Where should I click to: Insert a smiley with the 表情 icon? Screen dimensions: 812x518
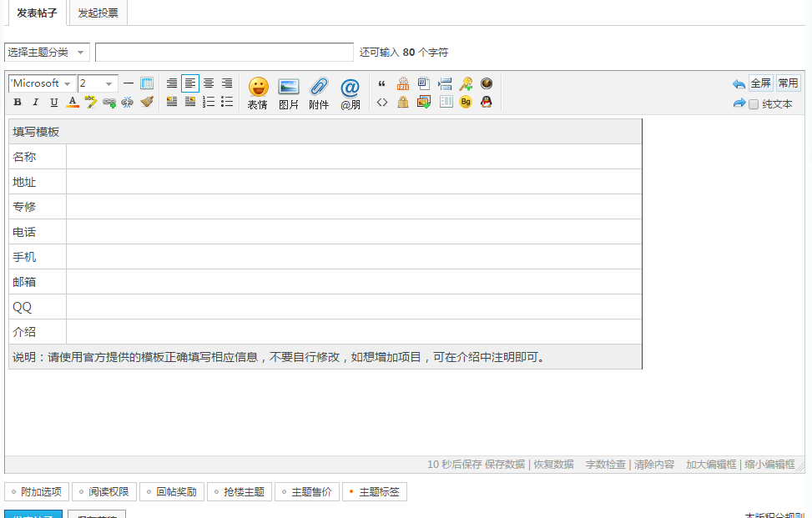click(x=258, y=83)
